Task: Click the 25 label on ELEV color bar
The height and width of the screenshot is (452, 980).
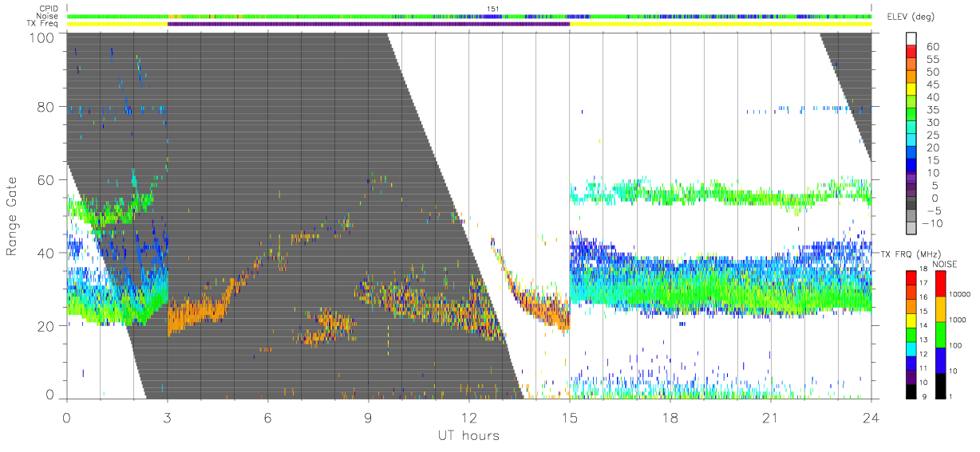Action: 932,136
